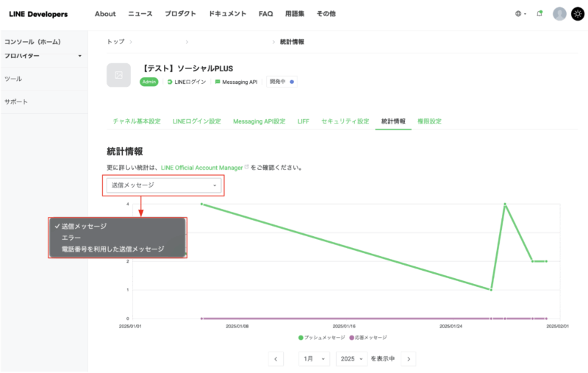Click the 開発中 status badge
This screenshot has width=588, height=373.
282,82
